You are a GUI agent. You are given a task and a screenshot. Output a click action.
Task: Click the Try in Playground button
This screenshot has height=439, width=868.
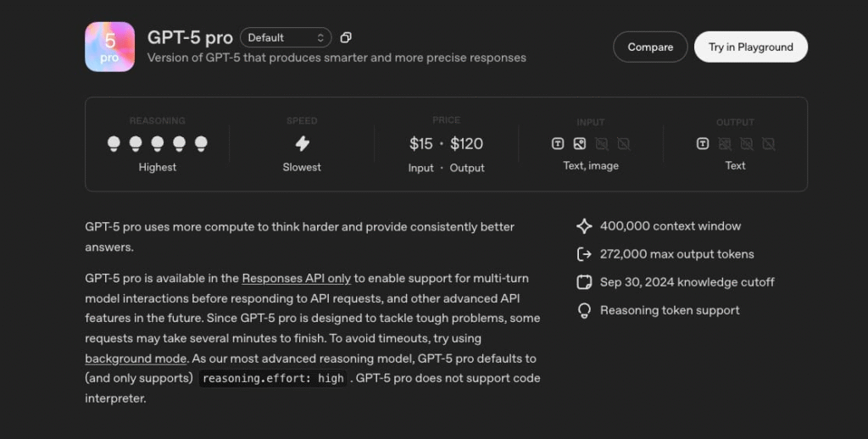(750, 47)
